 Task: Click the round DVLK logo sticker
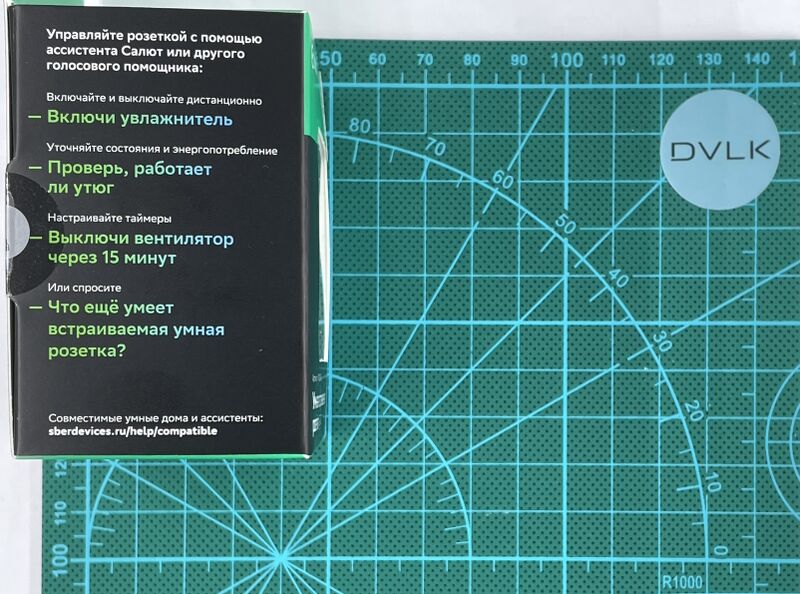(x=720, y=150)
